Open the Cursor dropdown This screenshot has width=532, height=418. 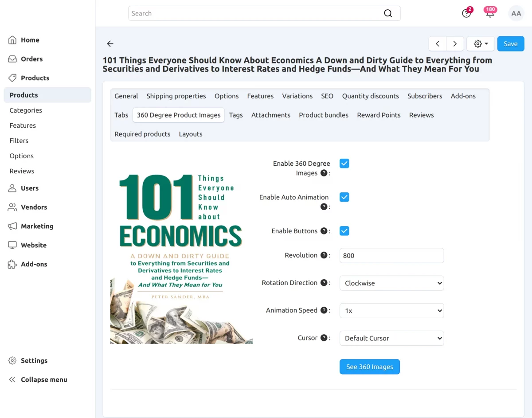(x=391, y=338)
